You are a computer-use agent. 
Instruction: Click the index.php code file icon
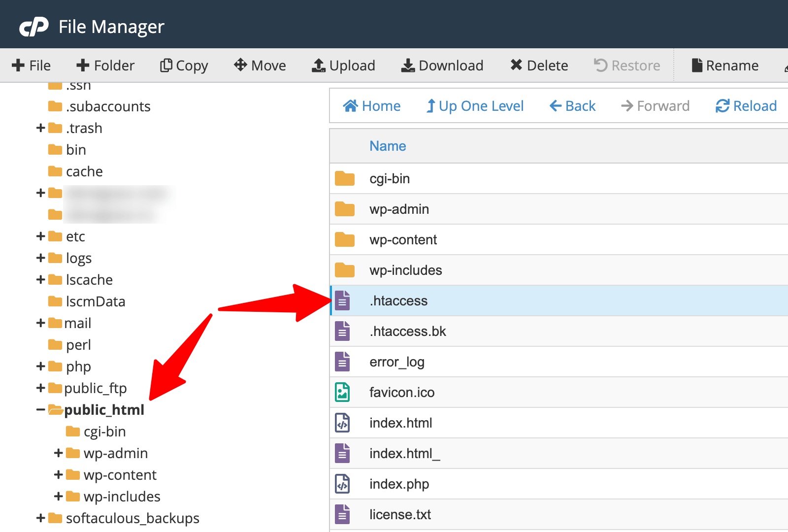pyautogui.click(x=343, y=484)
